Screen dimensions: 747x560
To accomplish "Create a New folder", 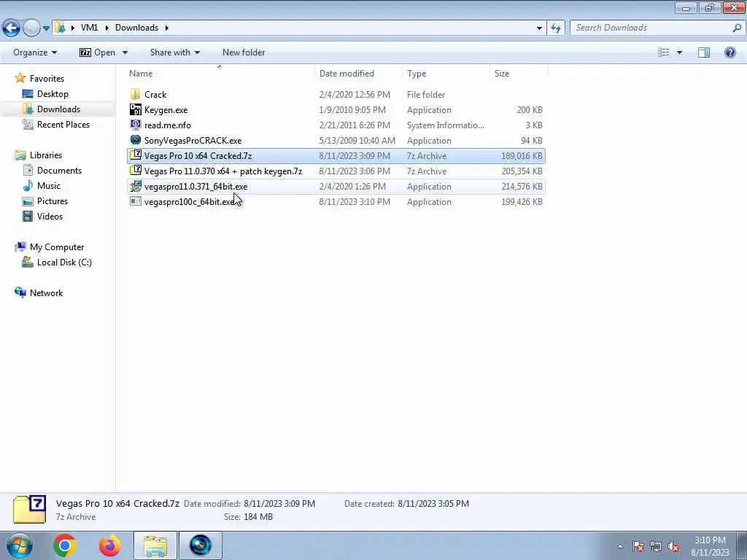I will click(x=244, y=52).
